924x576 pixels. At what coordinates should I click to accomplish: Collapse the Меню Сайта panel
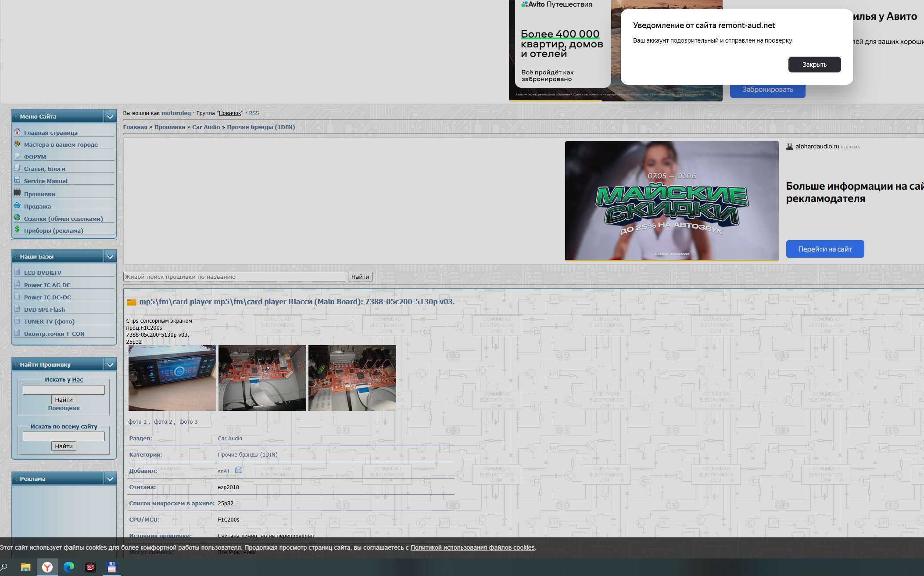pyautogui.click(x=110, y=116)
